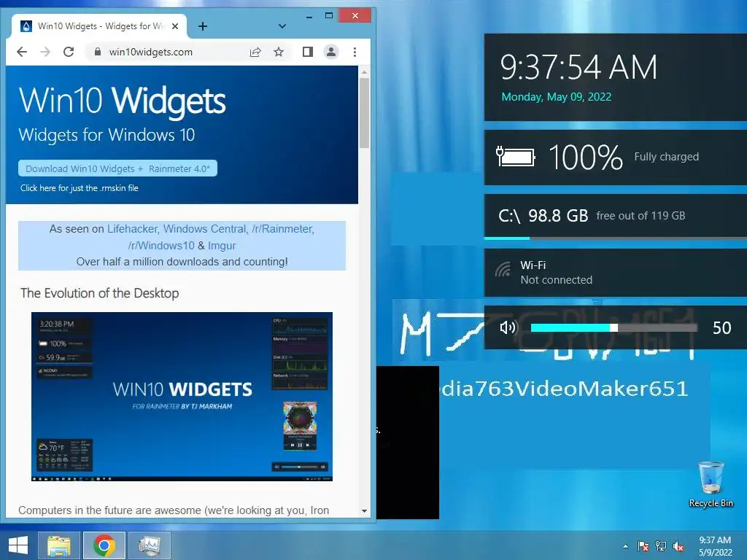The image size is (747, 560).
Task: Click the '98.8 GB' free space value
Action: (x=558, y=216)
